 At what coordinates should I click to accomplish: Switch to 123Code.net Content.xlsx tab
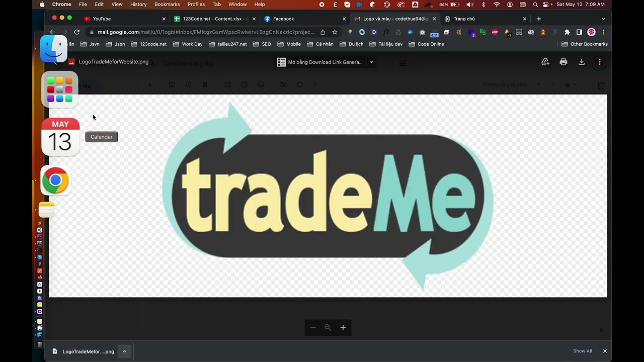[x=215, y=19]
